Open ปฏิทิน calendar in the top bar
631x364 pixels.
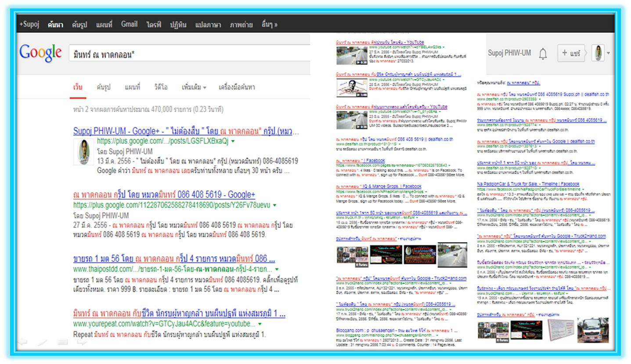click(x=178, y=25)
